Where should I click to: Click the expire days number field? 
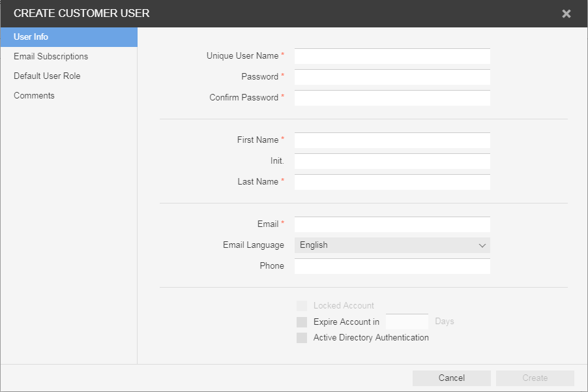pyautogui.click(x=407, y=322)
